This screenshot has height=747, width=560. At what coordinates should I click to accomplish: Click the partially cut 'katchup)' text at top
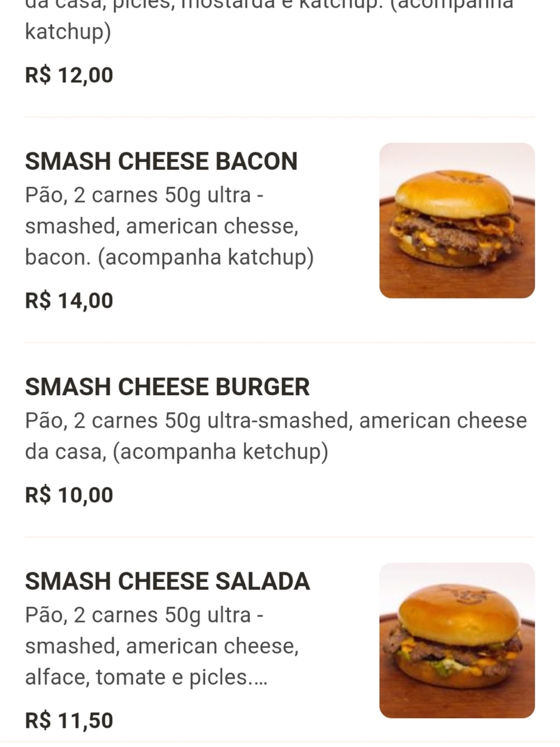tap(68, 32)
